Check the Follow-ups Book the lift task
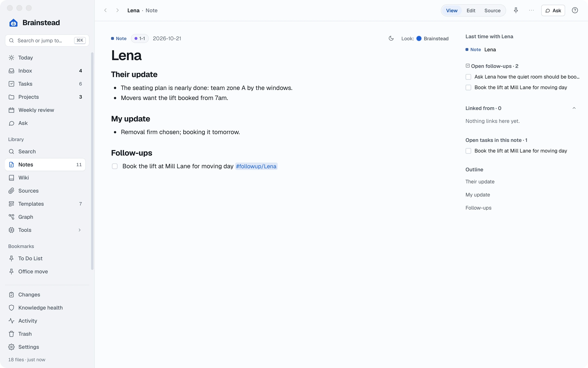 115,166
